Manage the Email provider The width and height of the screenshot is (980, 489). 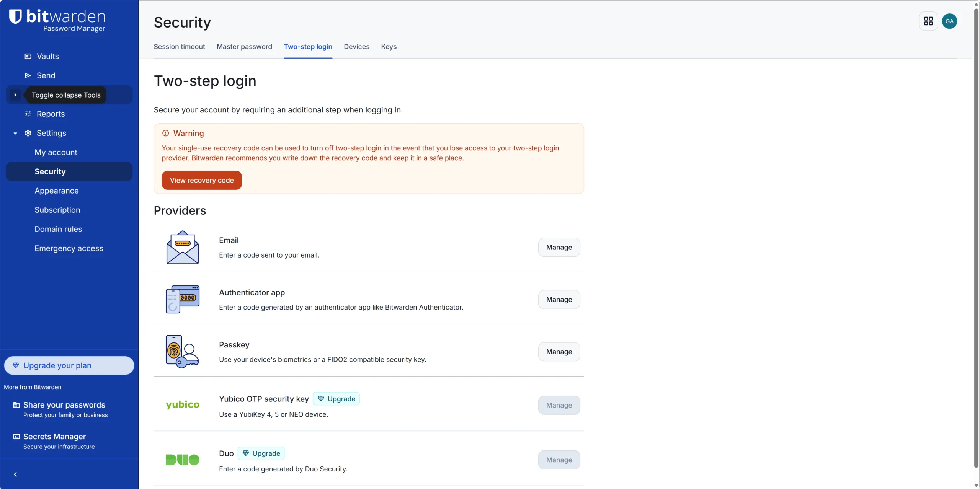[x=559, y=247]
